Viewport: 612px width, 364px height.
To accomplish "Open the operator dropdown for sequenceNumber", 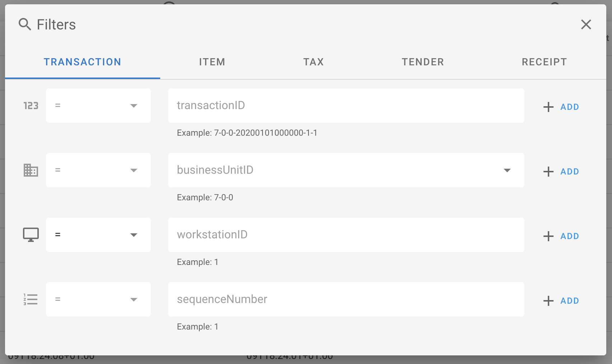I will tap(98, 299).
